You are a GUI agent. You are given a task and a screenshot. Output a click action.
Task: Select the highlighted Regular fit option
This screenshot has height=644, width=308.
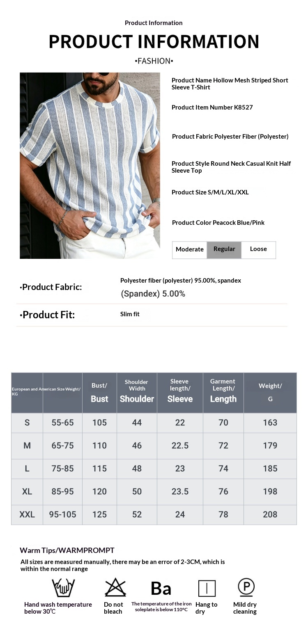coord(224,249)
